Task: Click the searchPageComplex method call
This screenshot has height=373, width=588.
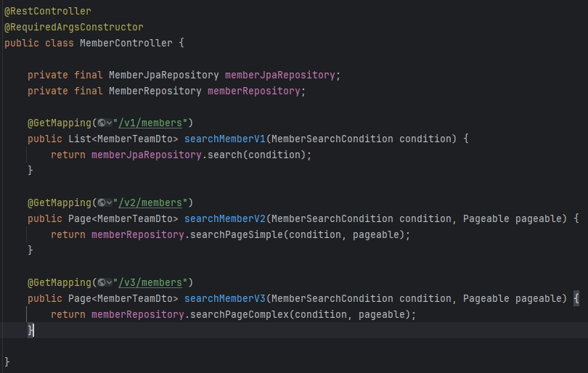Action: click(x=240, y=314)
